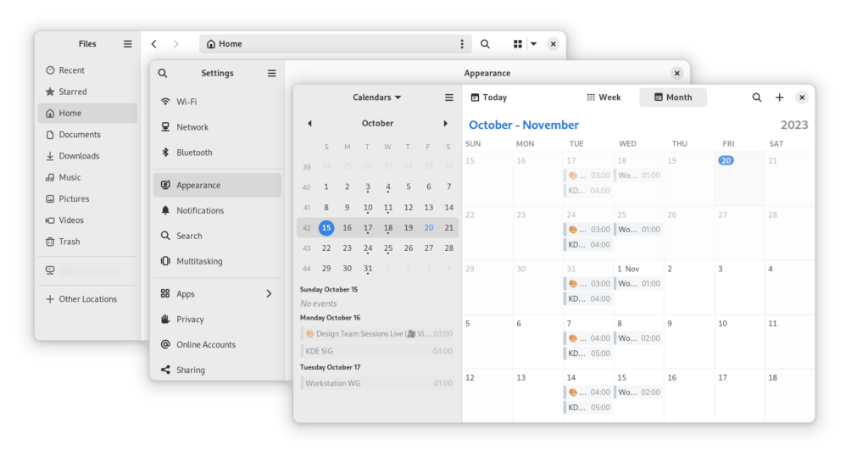Switch to Week view tab

click(x=604, y=97)
